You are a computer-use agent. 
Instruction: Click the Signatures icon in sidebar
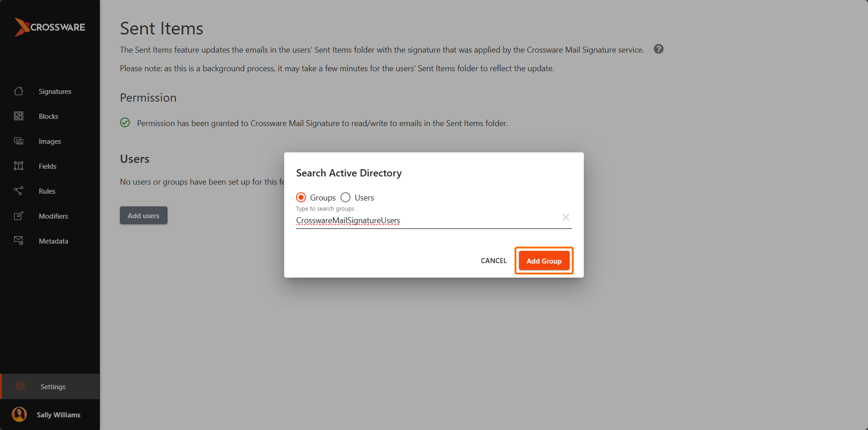pyautogui.click(x=19, y=91)
